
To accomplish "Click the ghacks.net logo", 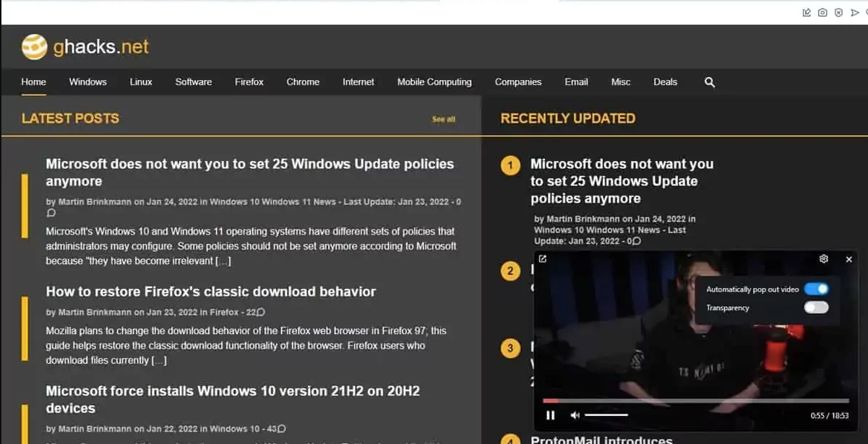I will pyautogui.click(x=85, y=48).
